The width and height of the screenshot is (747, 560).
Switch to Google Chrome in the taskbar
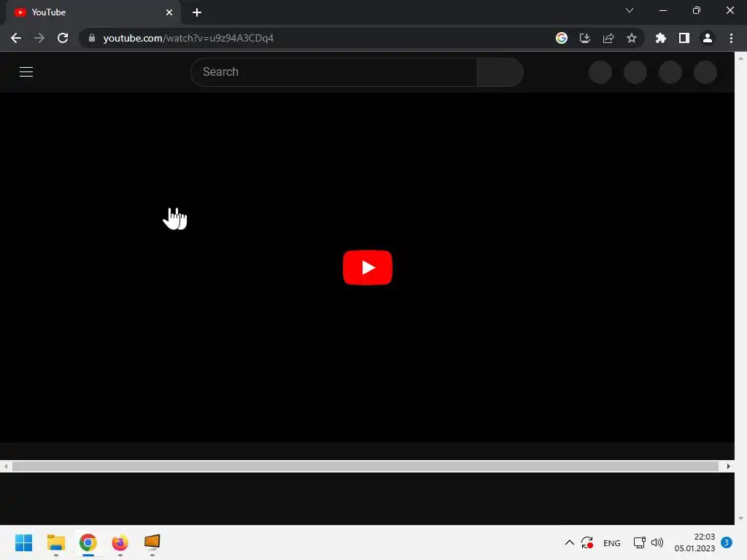[x=88, y=542]
